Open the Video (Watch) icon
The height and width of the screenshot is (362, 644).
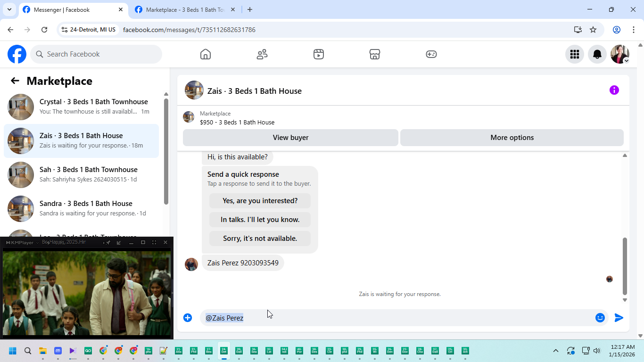click(319, 54)
